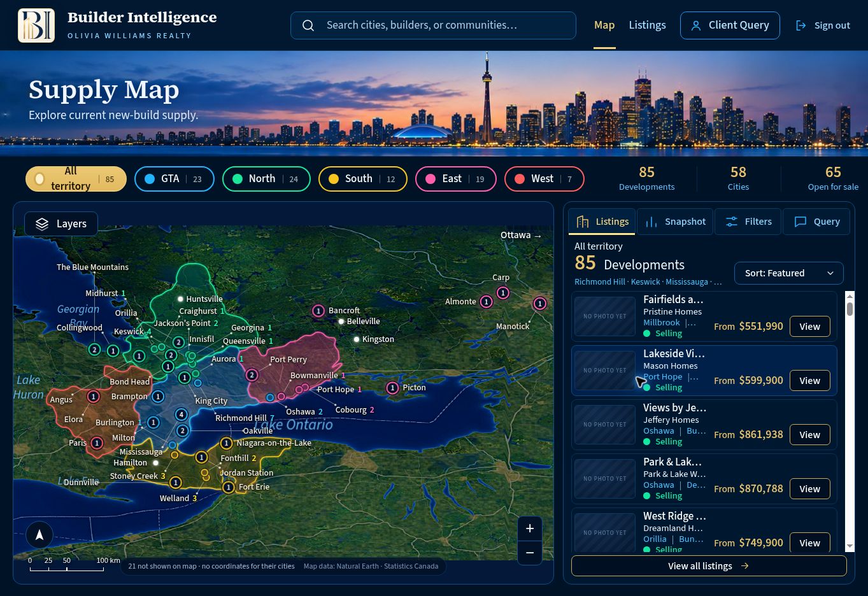View the Fairfields listing at $551,990
Viewport: 868px width, 596px height.
[810, 327]
